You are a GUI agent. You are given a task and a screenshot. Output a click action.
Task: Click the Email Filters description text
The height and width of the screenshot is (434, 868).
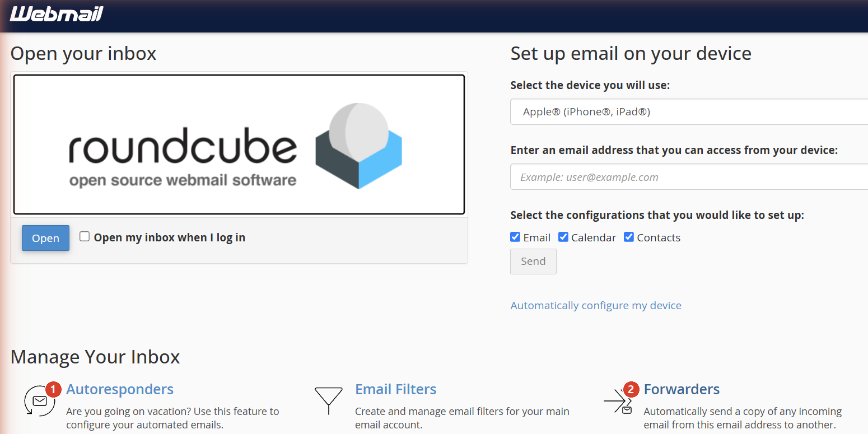(462, 418)
